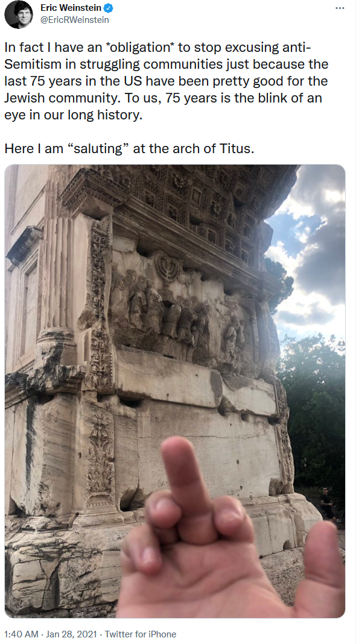
Task: Click the 1:40 AM timestamp
Action: (x=21, y=634)
